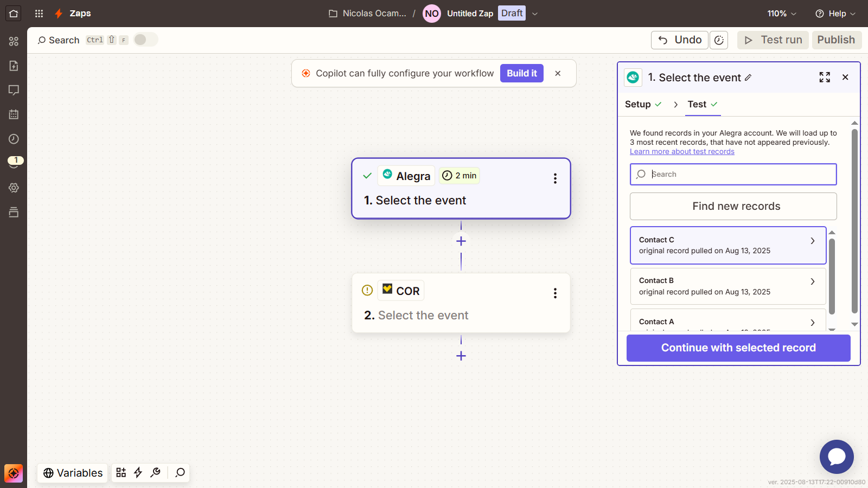Click the records Search input field
This screenshot has height=488, width=868.
click(x=733, y=175)
